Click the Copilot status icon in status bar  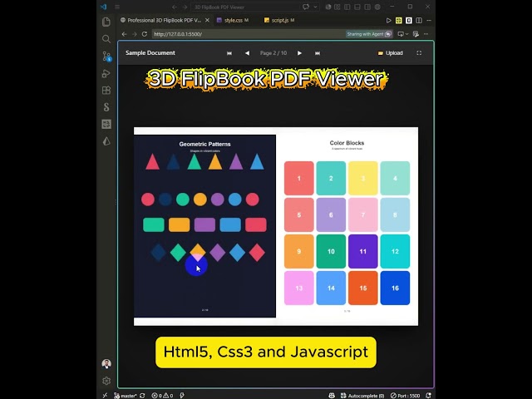(x=332, y=396)
